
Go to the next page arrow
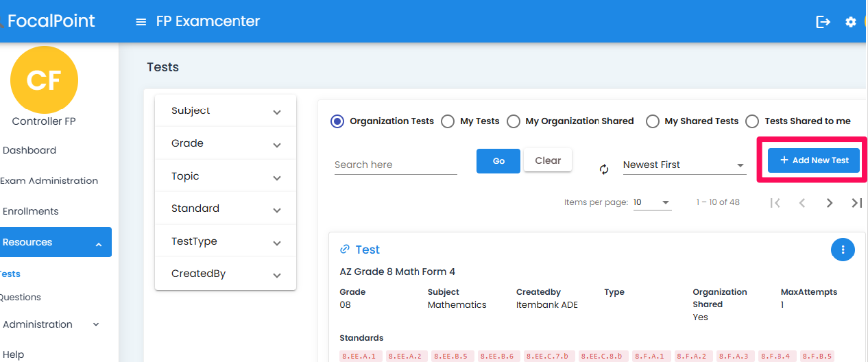pyautogui.click(x=830, y=202)
